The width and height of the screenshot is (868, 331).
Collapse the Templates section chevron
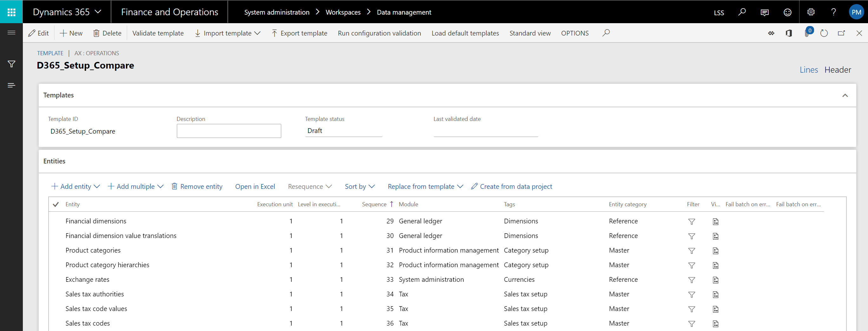coord(845,96)
